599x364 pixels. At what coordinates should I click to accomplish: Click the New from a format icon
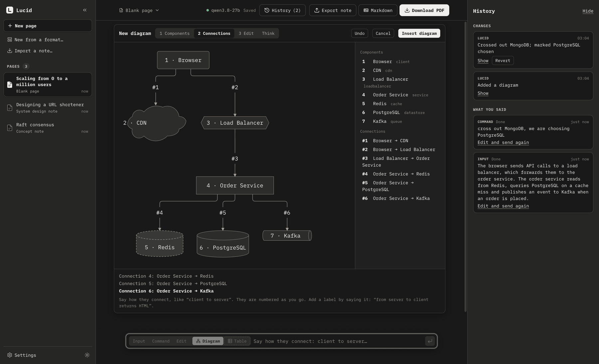click(x=10, y=40)
